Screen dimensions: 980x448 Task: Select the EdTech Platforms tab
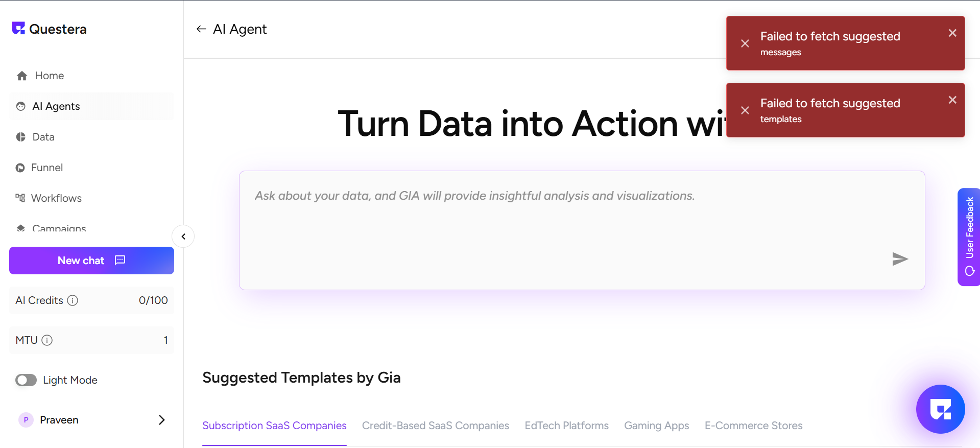[566, 426]
